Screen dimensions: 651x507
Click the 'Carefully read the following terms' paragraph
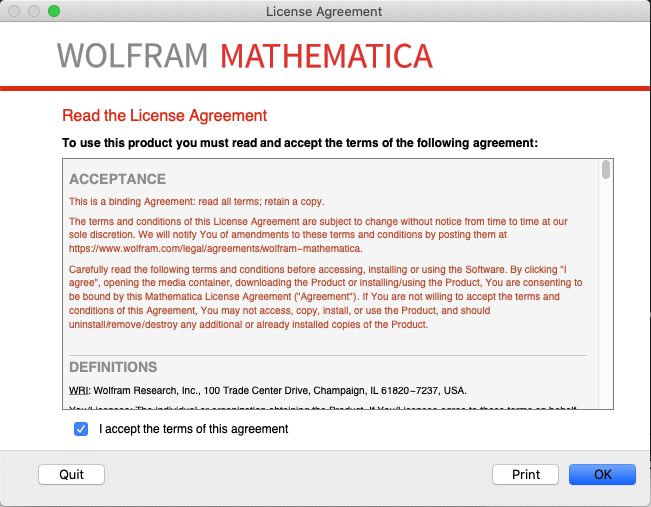click(326, 297)
